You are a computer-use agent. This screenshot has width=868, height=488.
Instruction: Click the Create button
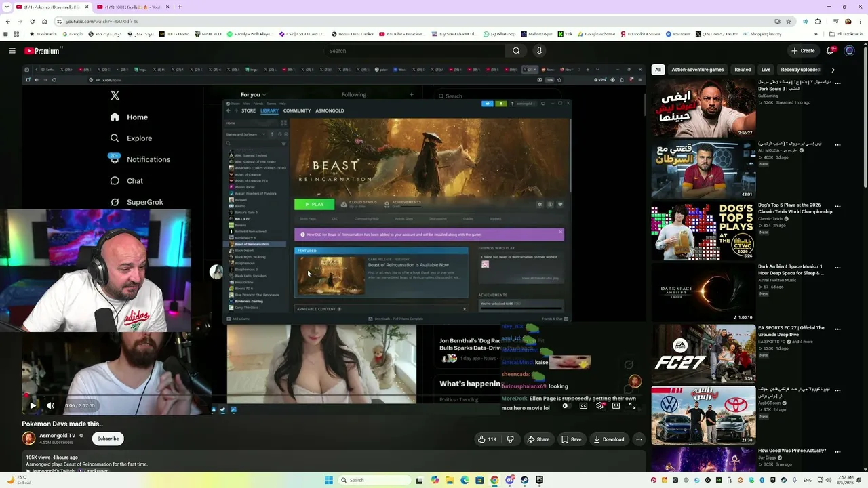tap(803, 51)
